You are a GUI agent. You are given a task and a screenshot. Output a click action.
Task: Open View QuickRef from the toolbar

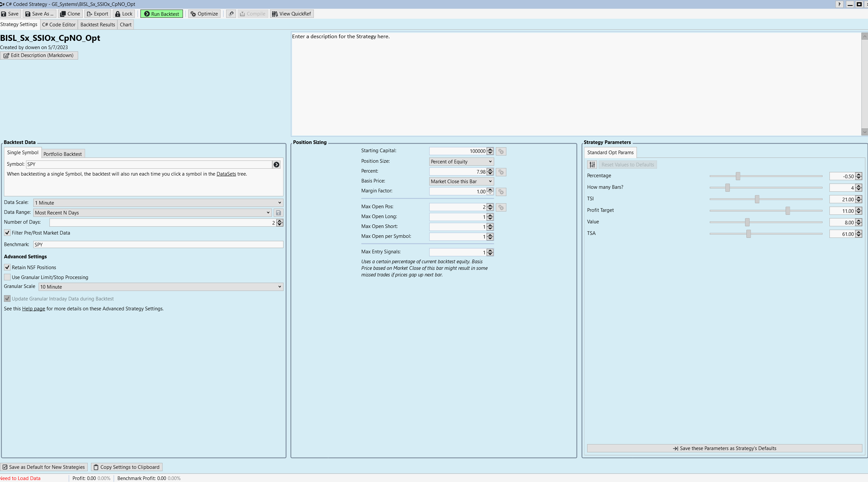(291, 14)
